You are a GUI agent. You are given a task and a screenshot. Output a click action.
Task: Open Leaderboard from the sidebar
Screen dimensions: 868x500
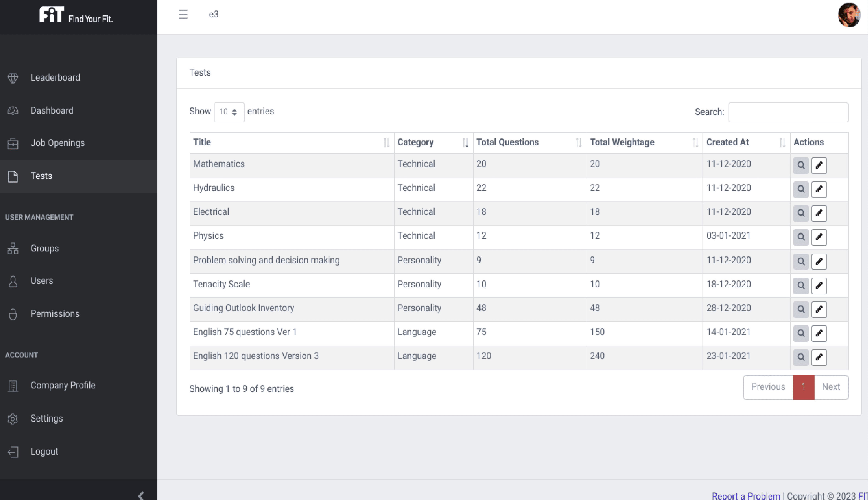coord(79,78)
